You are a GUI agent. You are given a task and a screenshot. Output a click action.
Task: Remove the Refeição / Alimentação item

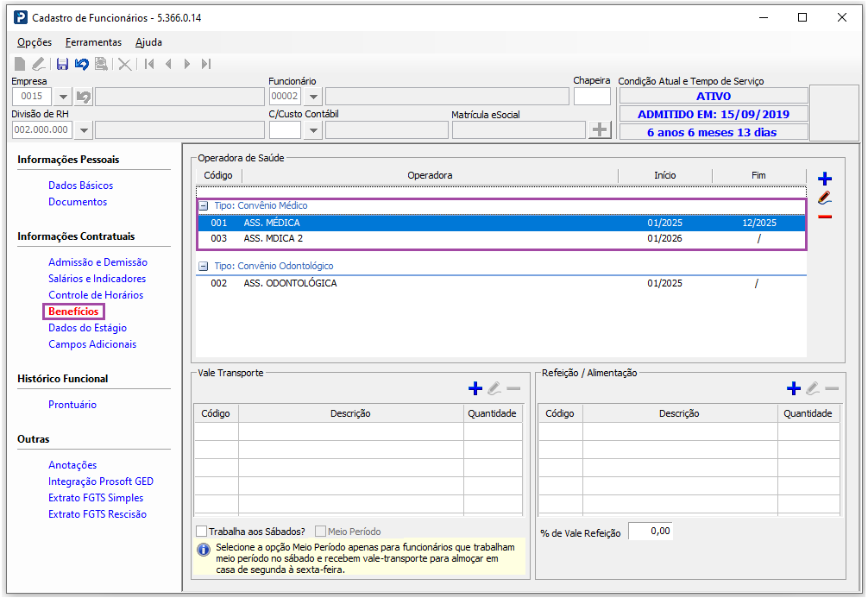click(x=832, y=388)
